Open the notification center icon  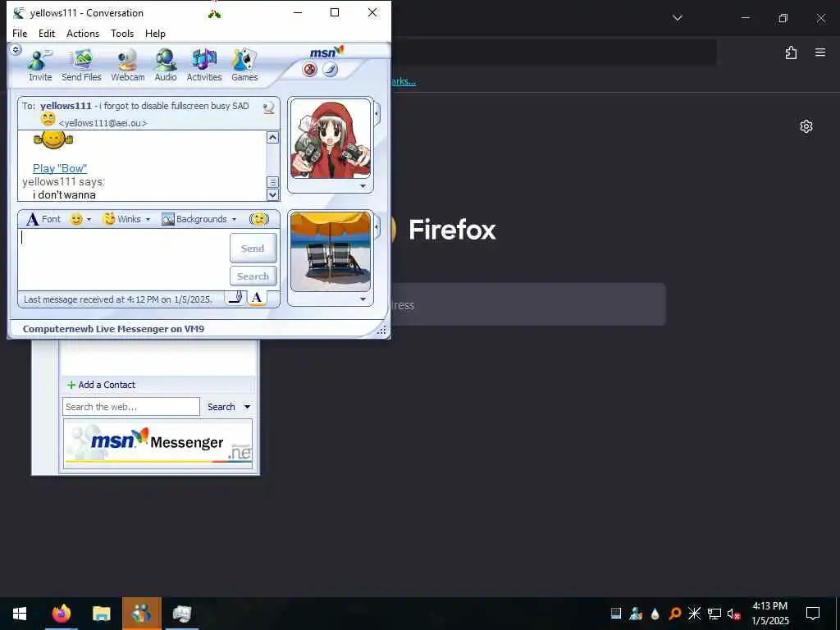point(813,614)
